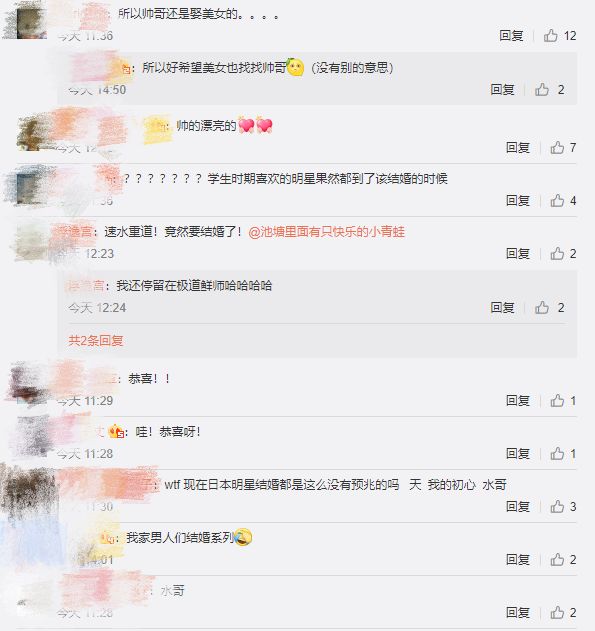Like the 学生时期喜欢的明星 comment

click(557, 200)
